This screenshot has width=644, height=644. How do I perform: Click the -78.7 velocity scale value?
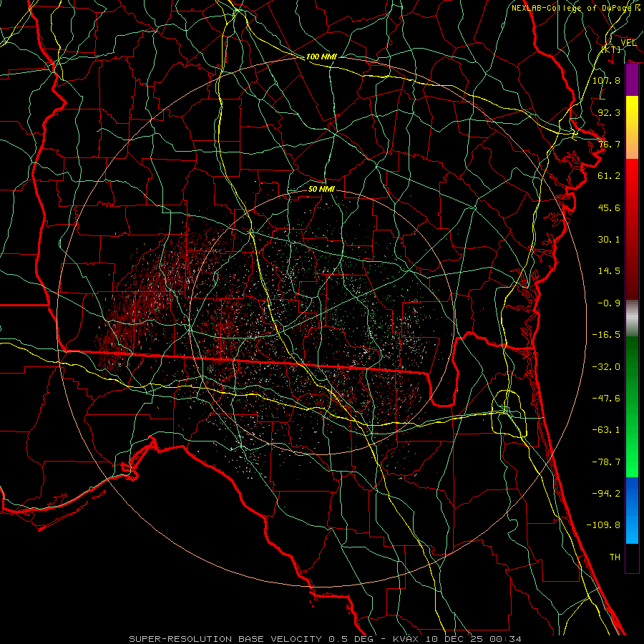tap(606, 462)
